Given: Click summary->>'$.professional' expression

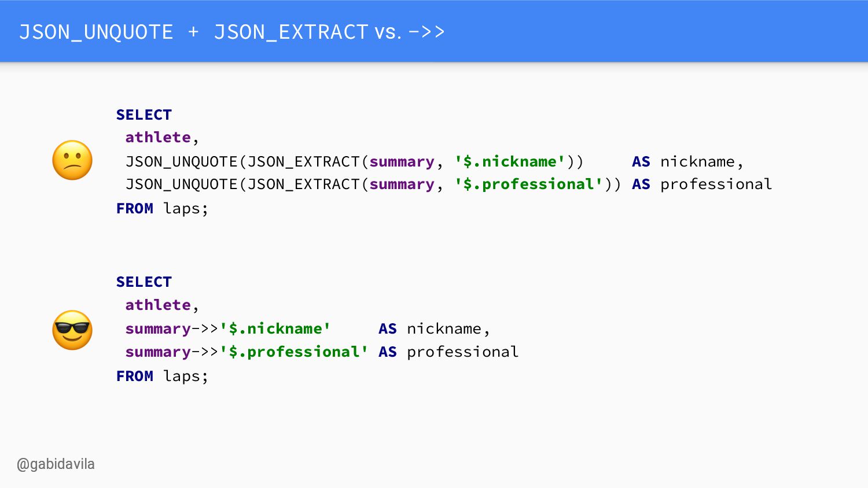Looking at the screenshot, I should pyautogui.click(x=247, y=352).
